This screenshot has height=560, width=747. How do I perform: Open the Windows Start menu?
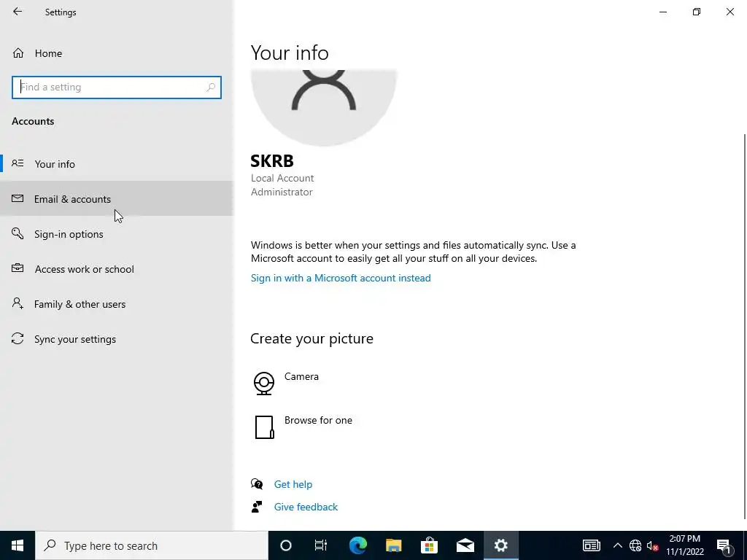pyautogui.click(x=18, y=545)
